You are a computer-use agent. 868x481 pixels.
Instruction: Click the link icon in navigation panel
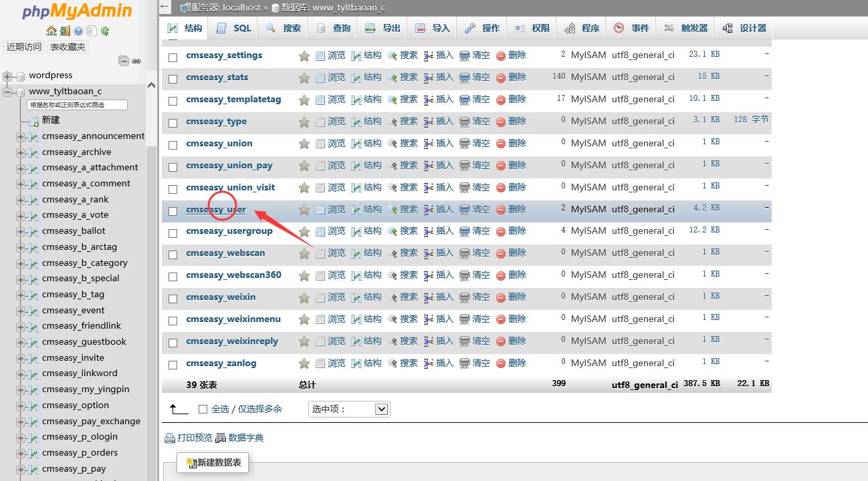coord(136,61)
